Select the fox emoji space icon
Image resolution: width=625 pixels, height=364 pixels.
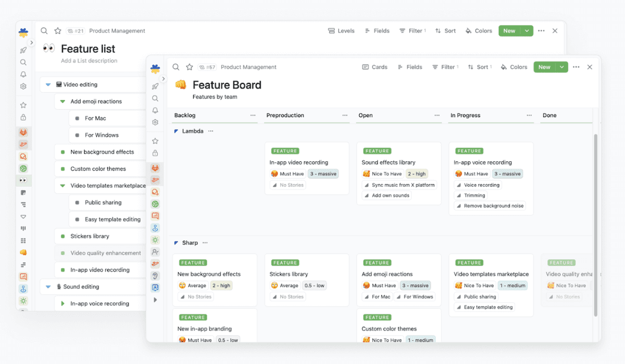click(x=155, y=169)
